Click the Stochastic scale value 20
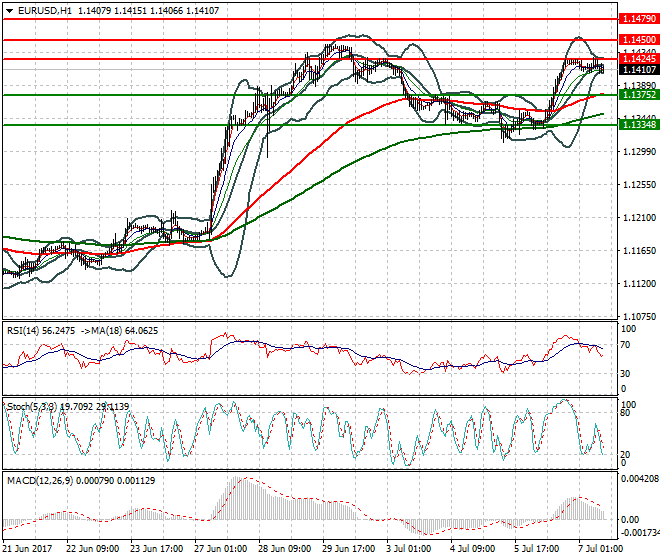 pos(626,455)
